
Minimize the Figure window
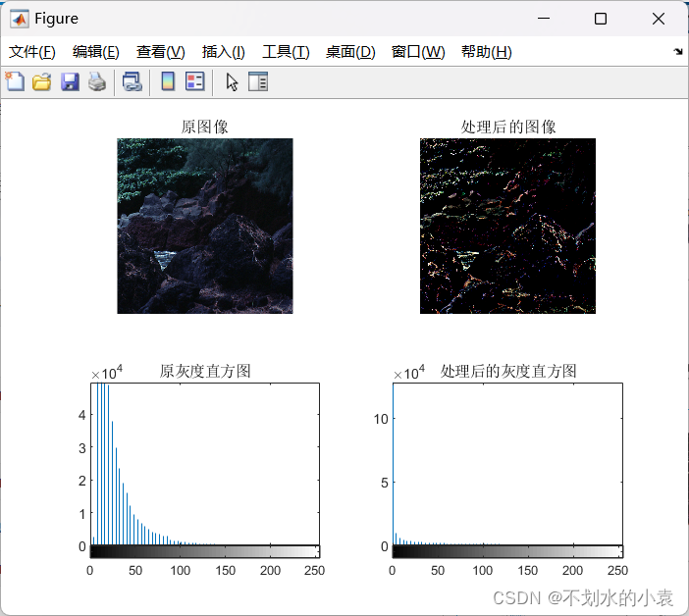[x=544, y=19]
